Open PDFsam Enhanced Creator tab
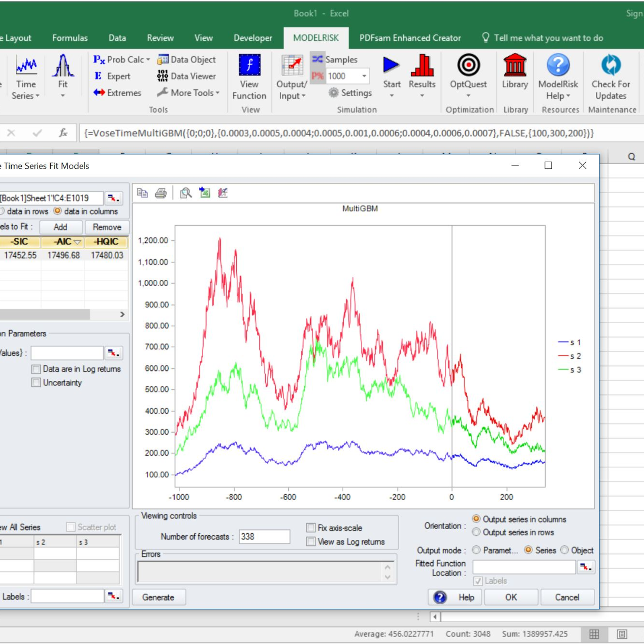The image size is (644, 644). (410, 38)
